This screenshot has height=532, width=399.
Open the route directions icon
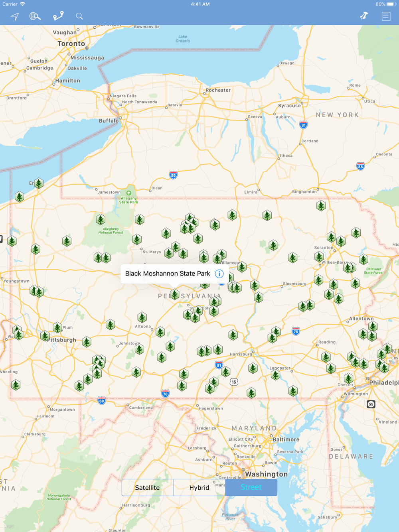coord(58,16)
